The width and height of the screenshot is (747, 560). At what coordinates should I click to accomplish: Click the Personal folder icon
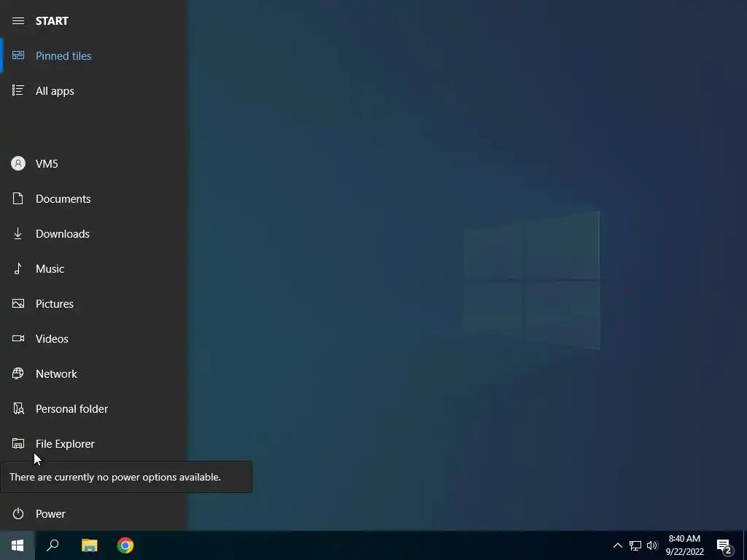click(18, 408)
